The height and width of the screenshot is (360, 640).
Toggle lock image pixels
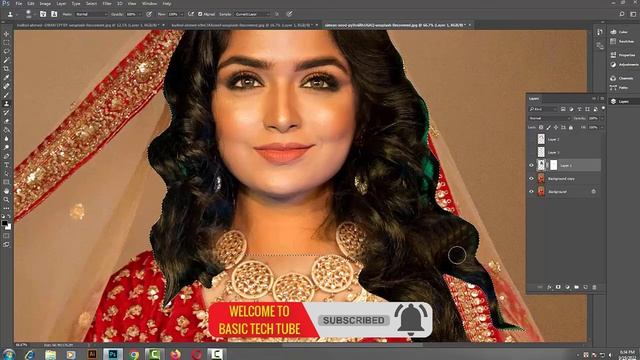(548, 127)
